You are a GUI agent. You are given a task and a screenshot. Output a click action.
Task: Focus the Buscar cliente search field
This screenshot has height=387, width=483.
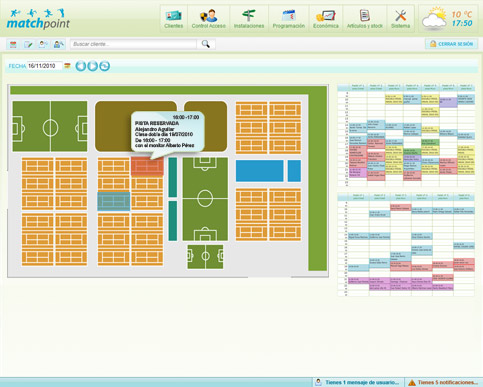click(x=133, y=44)
